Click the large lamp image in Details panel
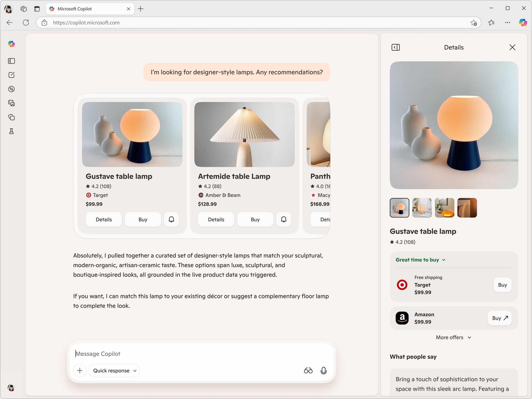532x399 pixels. tap(454, 125)
